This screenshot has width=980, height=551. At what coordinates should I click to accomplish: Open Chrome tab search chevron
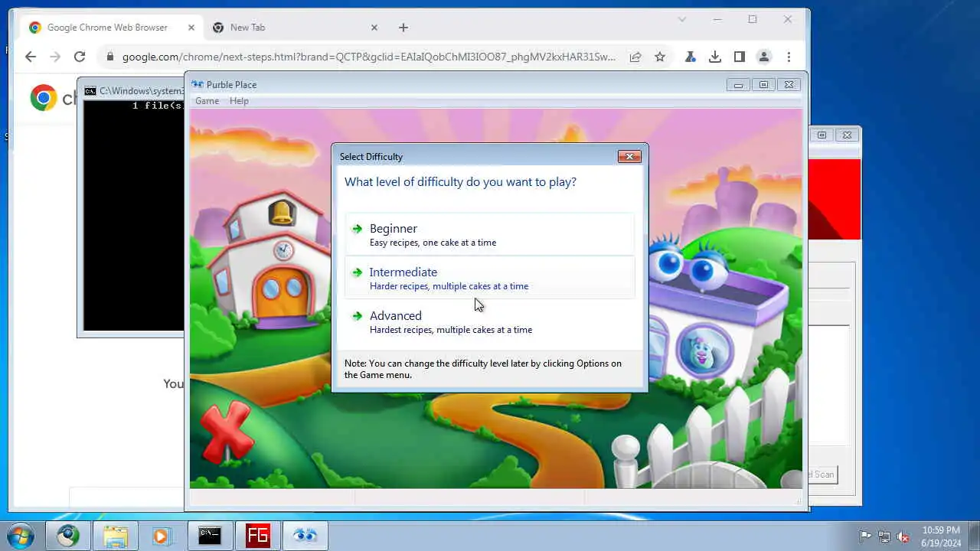pos(682,20)
